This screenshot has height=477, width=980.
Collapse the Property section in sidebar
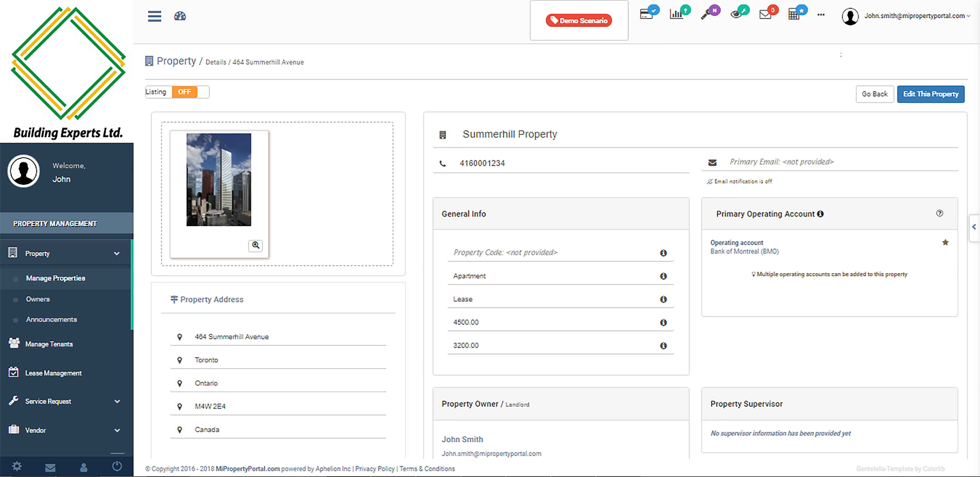[x=116, y=253]
